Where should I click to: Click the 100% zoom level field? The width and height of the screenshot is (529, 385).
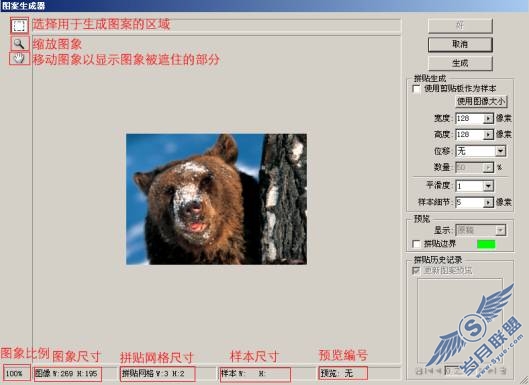coord(17,373)
